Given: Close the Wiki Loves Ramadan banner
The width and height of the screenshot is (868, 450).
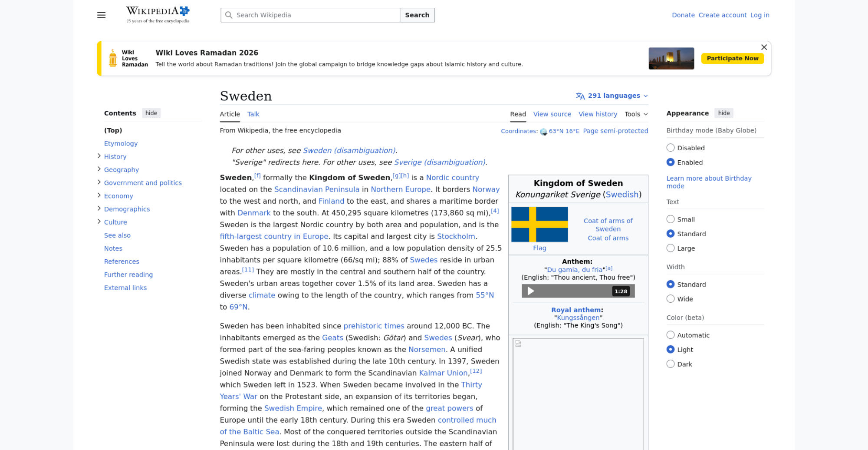Looking at the screenshot, I should tap(764, 47).
